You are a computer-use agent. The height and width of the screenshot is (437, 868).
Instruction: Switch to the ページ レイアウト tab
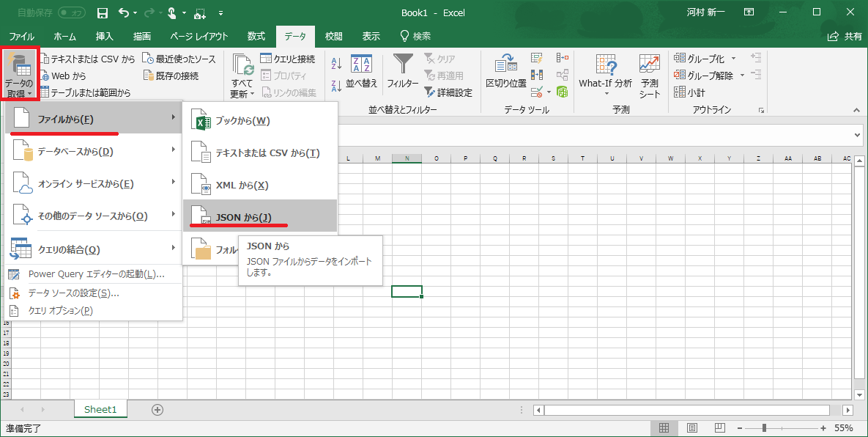click(199, 37)
